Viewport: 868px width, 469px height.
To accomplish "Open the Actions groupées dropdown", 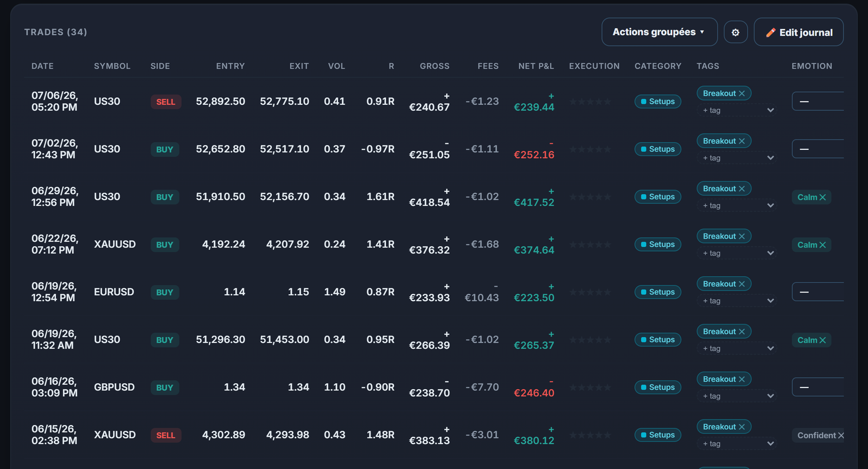I will tap(659, 32).
